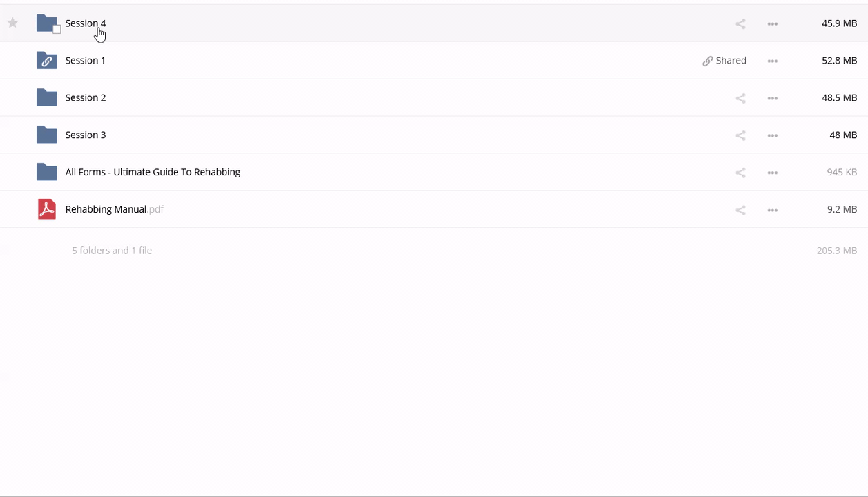Open more actions menu for Session 4
The image size is (868, 497).
[x=773, y=24]
